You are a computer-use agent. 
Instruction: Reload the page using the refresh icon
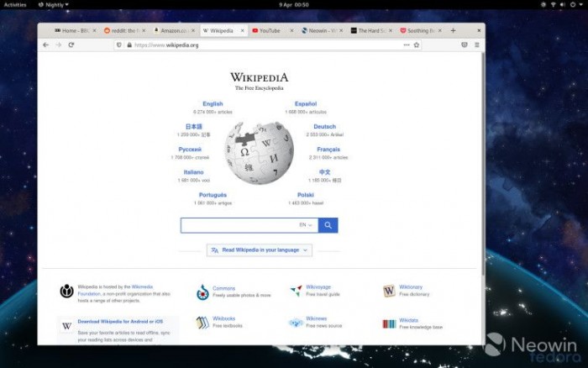coord(71,45)
